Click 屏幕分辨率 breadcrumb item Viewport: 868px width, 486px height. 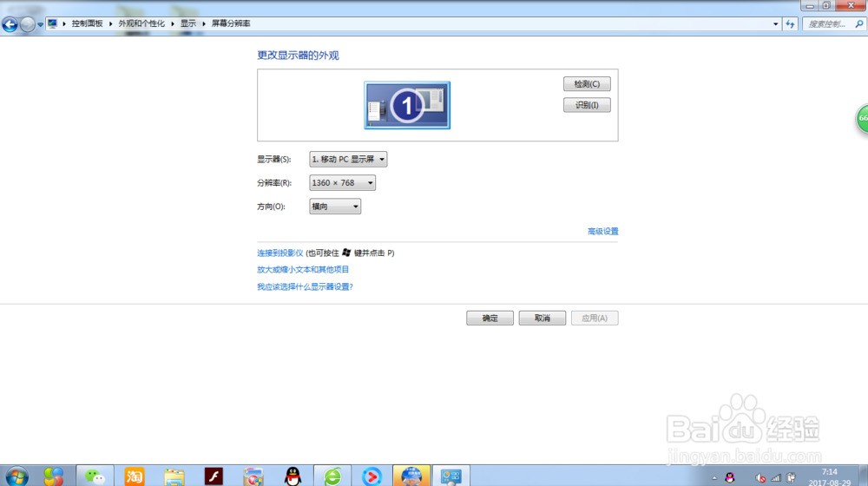(231, 23)
